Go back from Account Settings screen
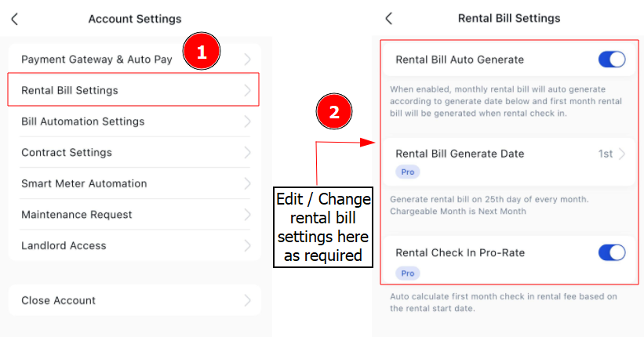The width and height of the screenshot is (644, 337). (x=15, y=19)
